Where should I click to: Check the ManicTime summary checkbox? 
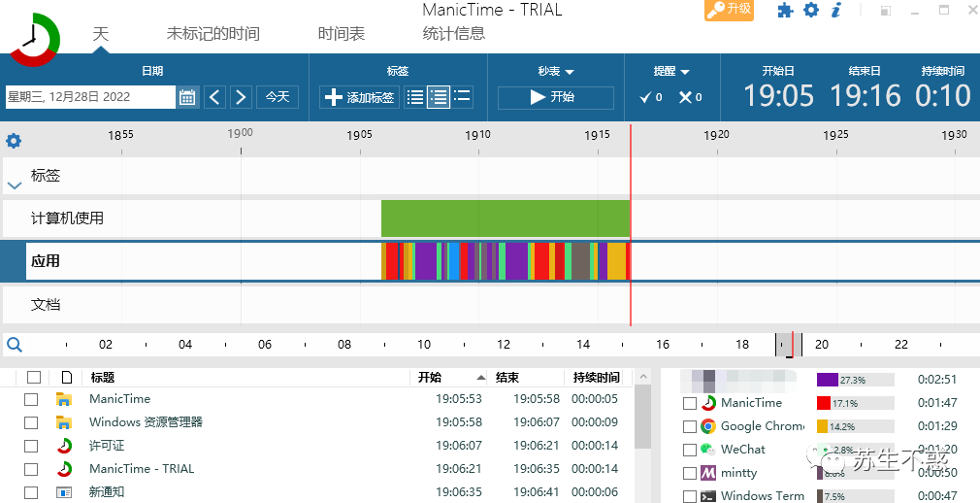pos(689,404)
